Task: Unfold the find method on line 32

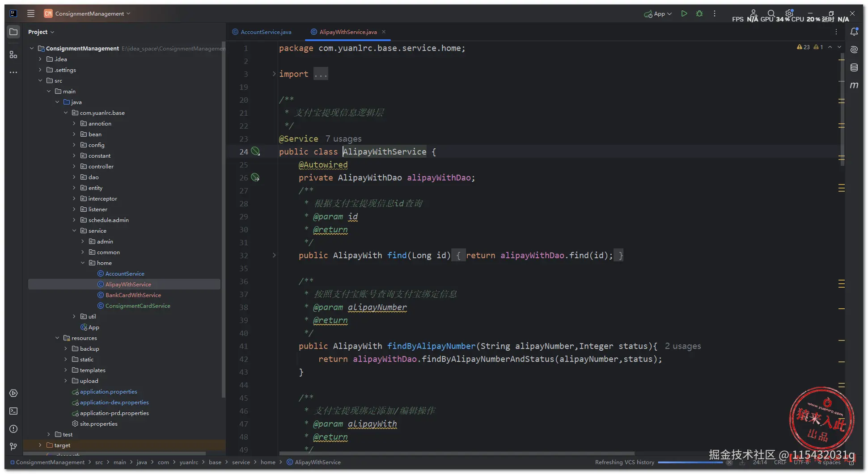Action: pos(274,255)
